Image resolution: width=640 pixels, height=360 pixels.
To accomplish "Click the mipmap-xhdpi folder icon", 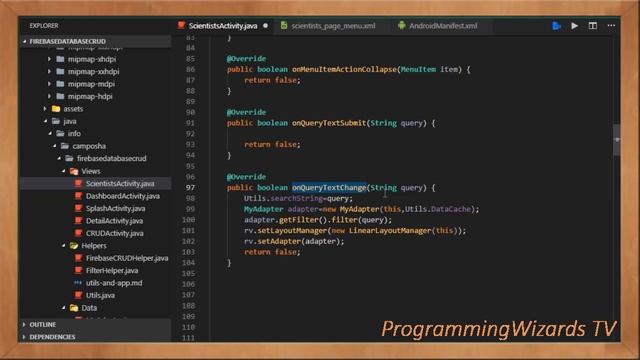I will (60, 59).
